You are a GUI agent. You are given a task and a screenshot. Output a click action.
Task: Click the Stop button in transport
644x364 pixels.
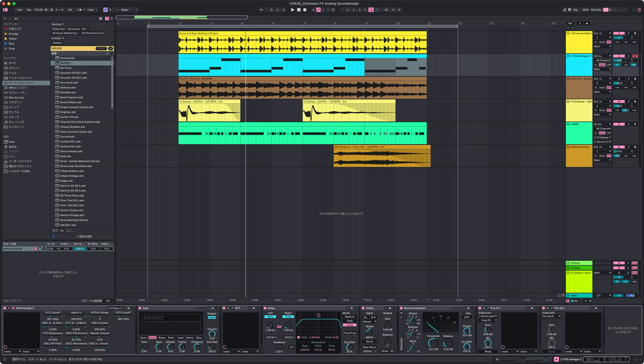click(x=298, y=10)
